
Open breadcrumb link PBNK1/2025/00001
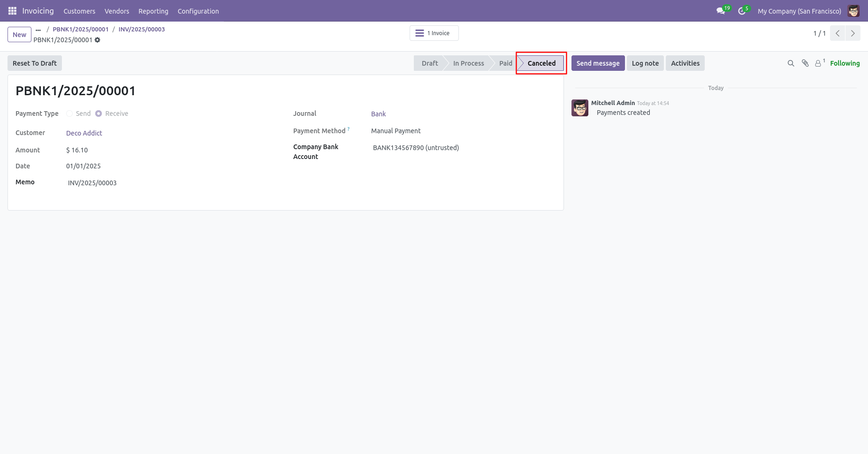coord(81,29)
